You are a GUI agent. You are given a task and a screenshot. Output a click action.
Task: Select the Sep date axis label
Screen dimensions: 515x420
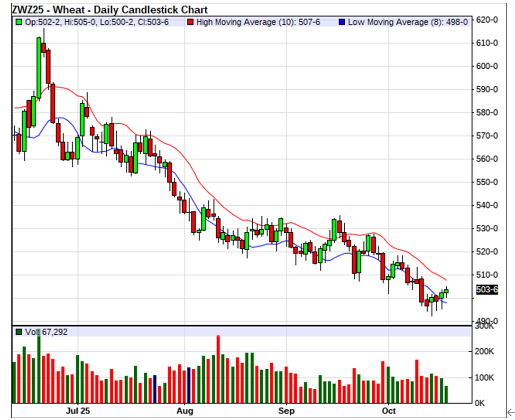286,411
